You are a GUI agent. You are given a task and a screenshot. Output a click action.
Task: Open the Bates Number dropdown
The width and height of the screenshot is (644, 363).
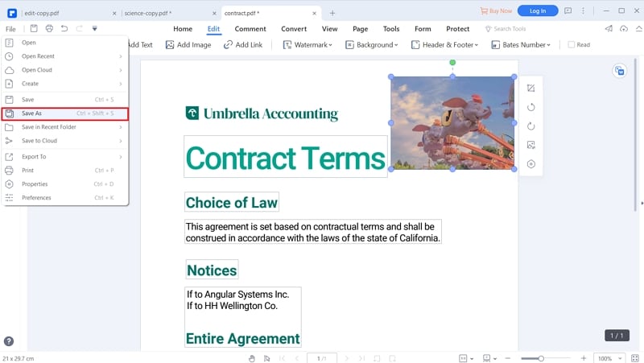(521, 45)
